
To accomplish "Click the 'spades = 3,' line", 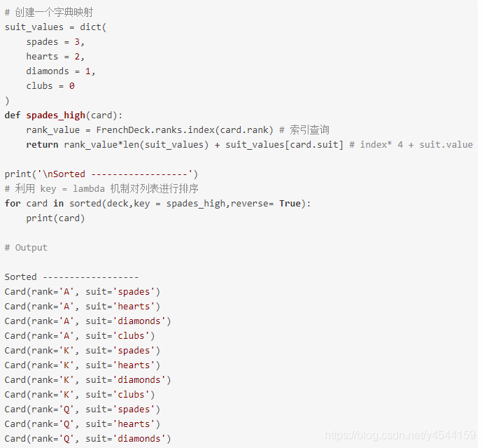I will coord(55,42).
